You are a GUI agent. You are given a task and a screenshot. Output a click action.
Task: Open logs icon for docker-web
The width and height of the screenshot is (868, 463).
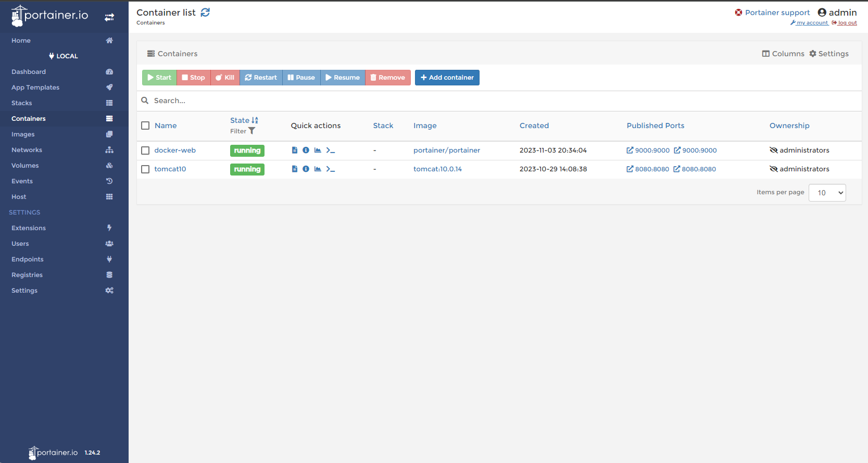[x=294, y=150]
